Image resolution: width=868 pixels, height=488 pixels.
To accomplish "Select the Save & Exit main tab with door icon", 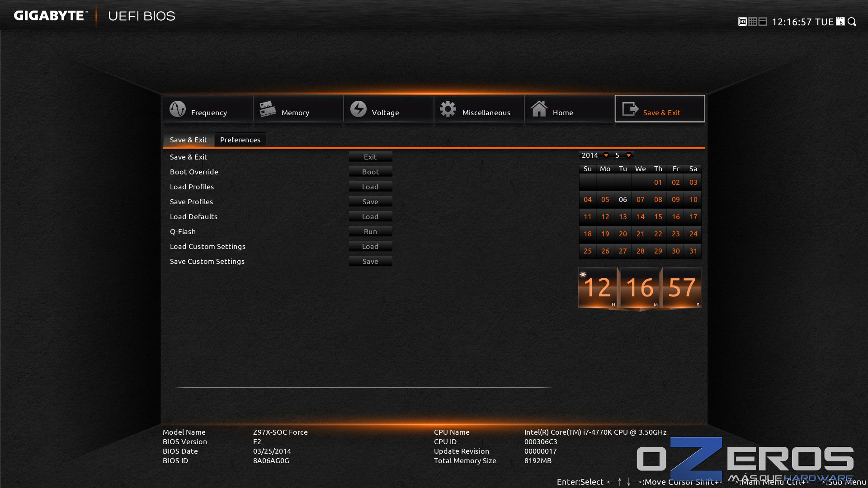I will pos(660,109).
